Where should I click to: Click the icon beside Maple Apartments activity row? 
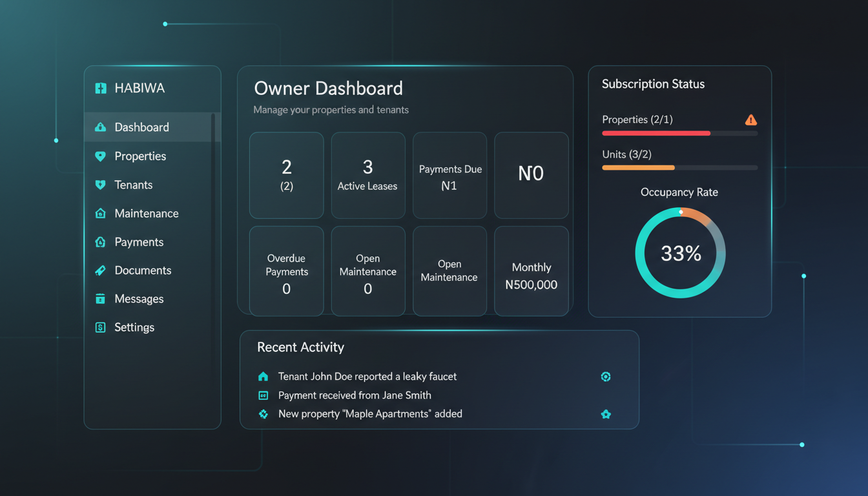coord(606,414)
